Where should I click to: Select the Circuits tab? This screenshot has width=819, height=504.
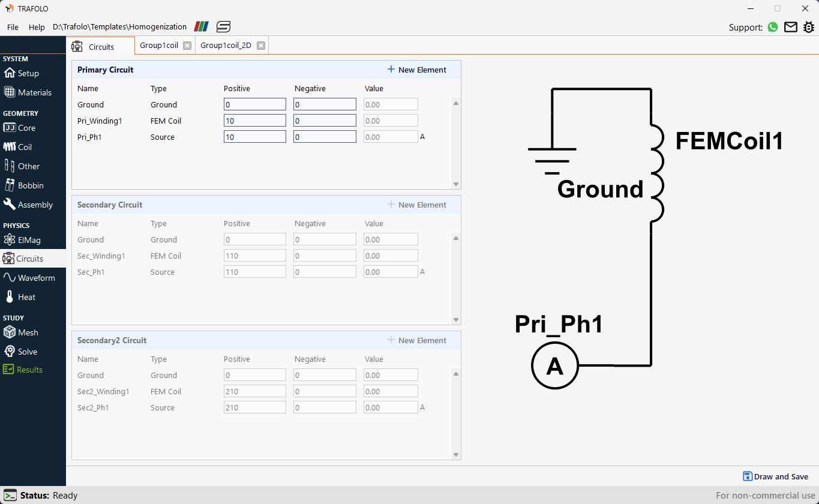pos(101,46)
